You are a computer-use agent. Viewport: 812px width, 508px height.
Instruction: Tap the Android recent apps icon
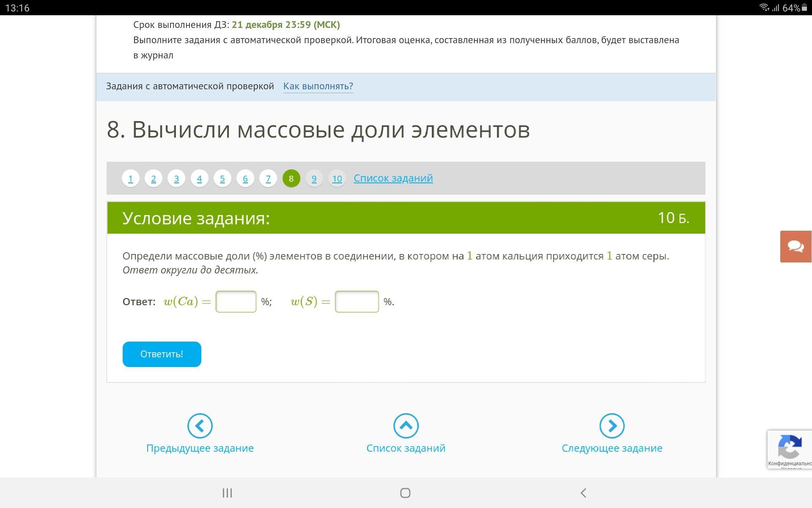227,493
